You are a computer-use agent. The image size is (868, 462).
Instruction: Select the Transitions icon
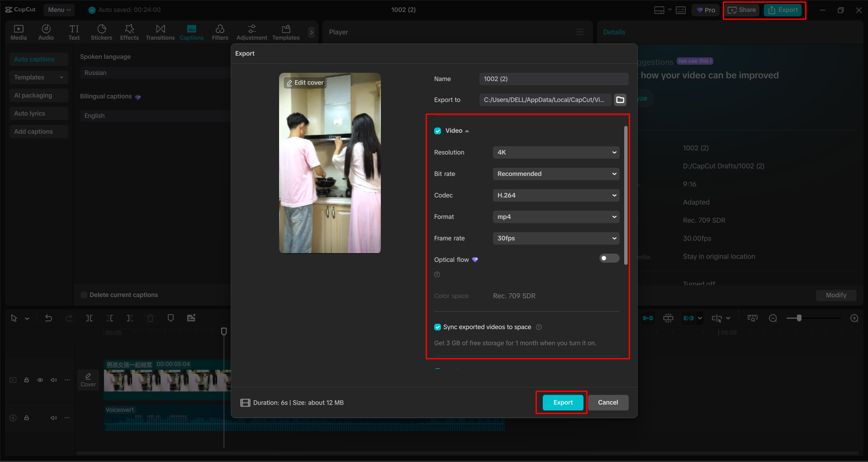pyautogui.click(x=160, y=32)
